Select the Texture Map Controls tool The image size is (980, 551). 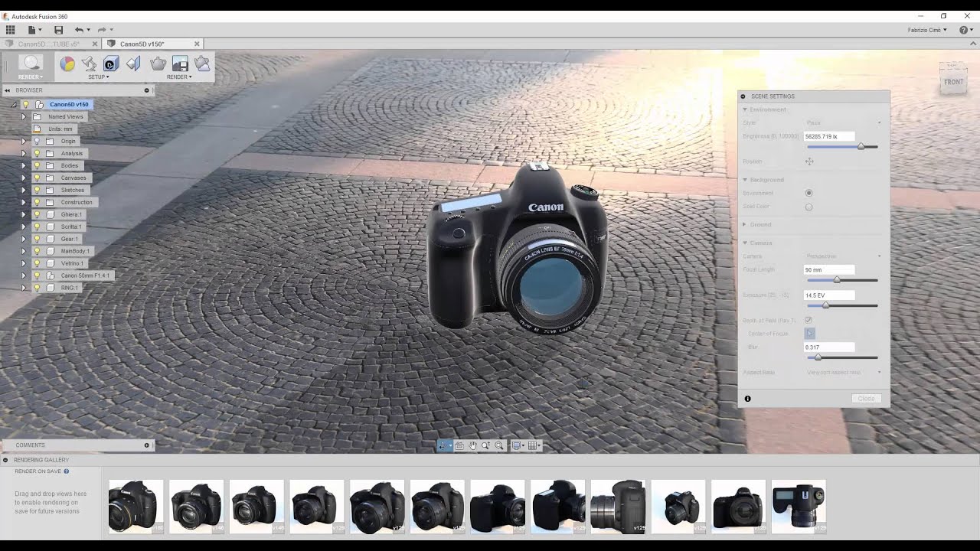[133, 64]
